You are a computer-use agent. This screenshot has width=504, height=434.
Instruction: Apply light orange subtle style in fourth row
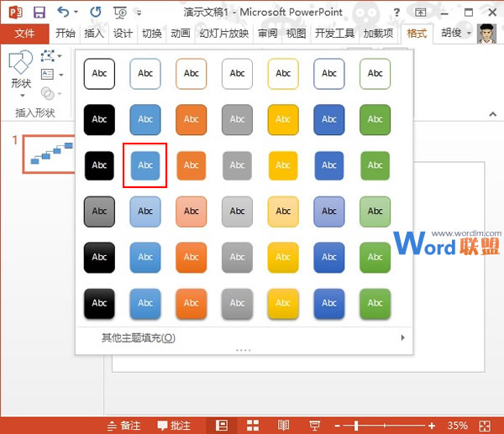192,212
